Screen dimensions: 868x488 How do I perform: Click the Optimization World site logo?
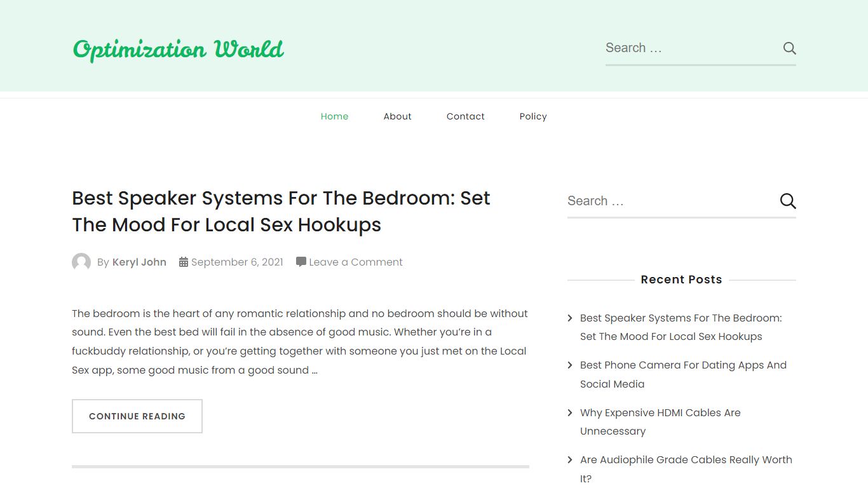pyautogui.click(x=179, y=49)
